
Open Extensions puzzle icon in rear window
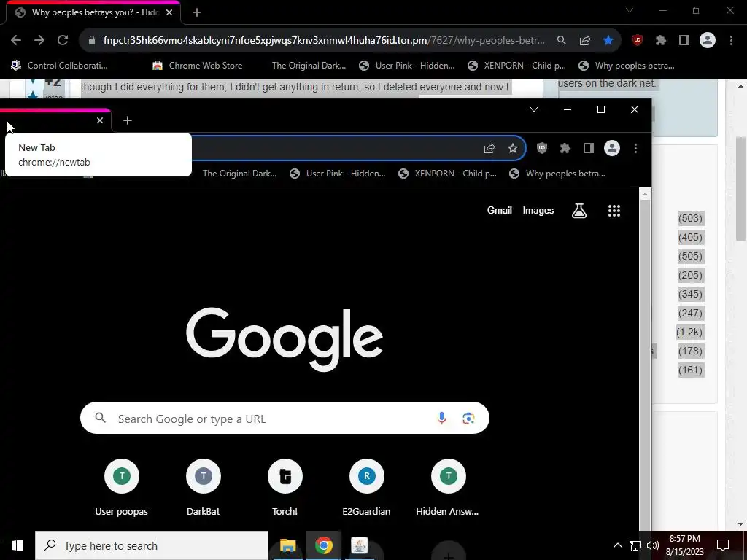(x=660, y=41)
